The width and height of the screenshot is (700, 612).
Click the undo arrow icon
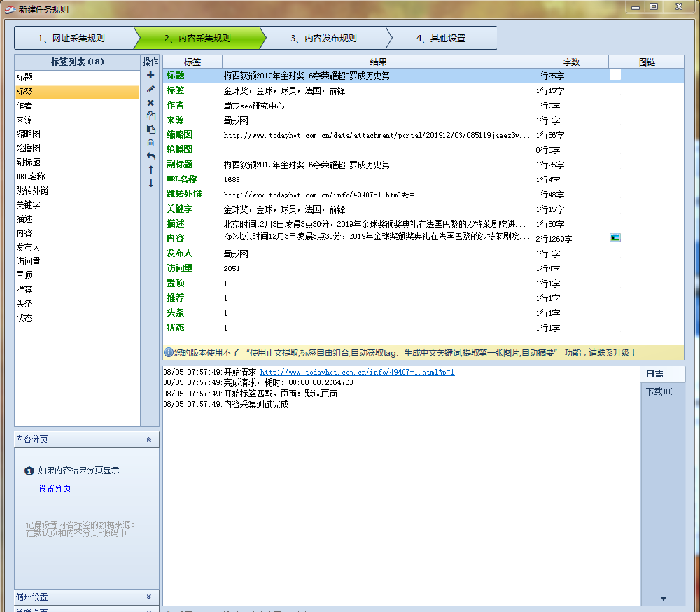tap(150, 156)
